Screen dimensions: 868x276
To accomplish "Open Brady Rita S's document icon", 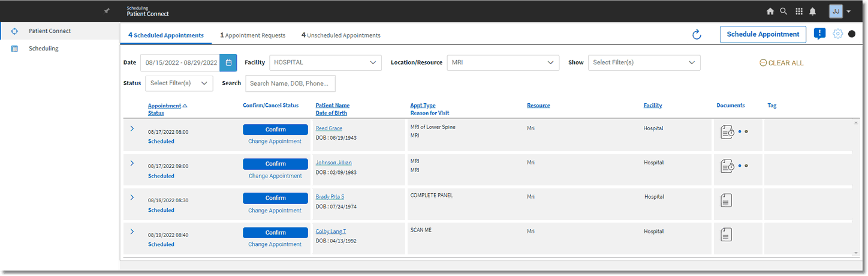I will click(x=726, y=200).
